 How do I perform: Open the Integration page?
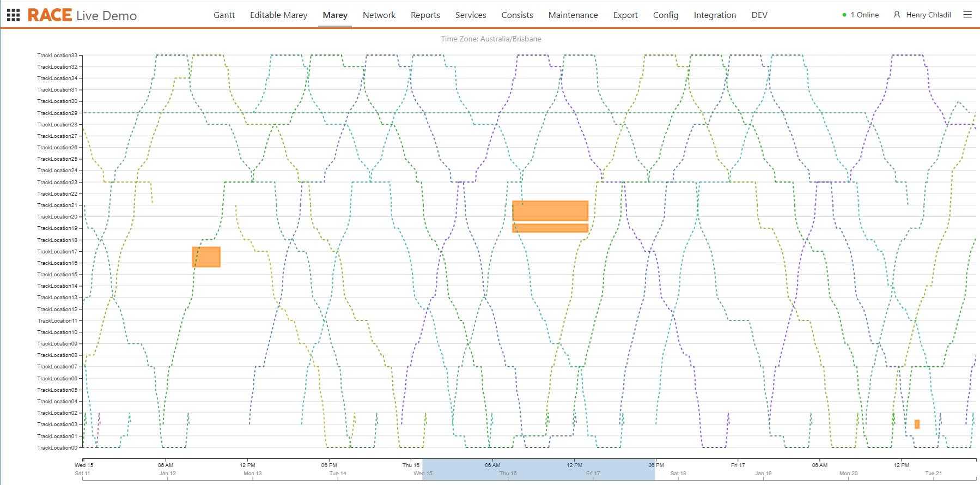click(715, 15)
